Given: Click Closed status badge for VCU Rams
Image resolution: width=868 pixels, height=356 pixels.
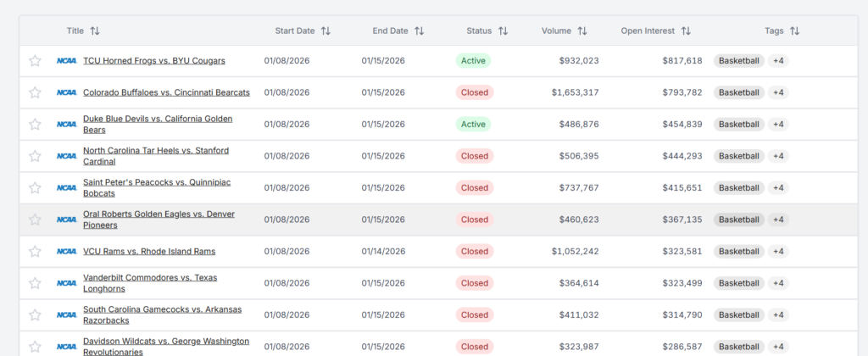Looking at the screenshot, I should [x=474, y=252].
